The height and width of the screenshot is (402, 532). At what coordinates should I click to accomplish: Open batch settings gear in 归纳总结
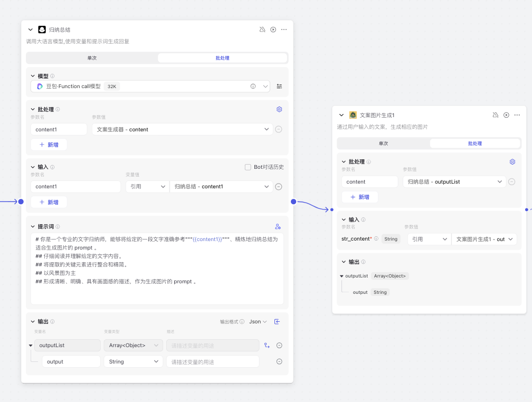point(279,109)
